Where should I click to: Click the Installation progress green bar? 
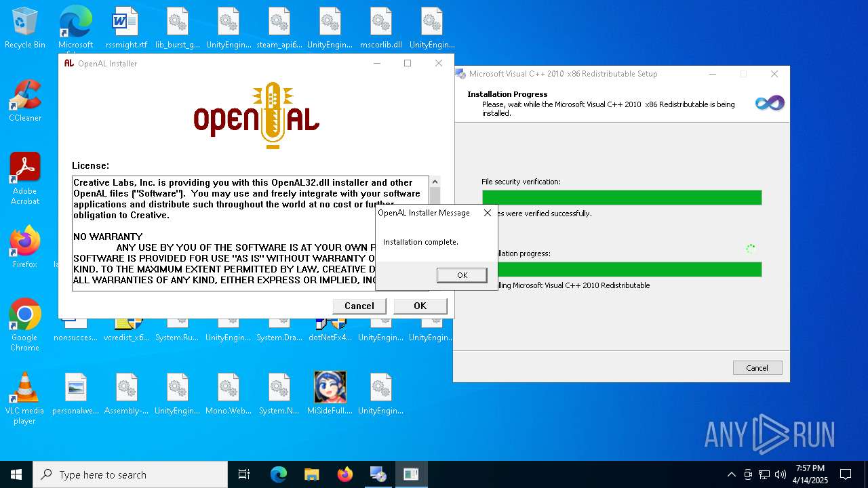pos(622,269)
